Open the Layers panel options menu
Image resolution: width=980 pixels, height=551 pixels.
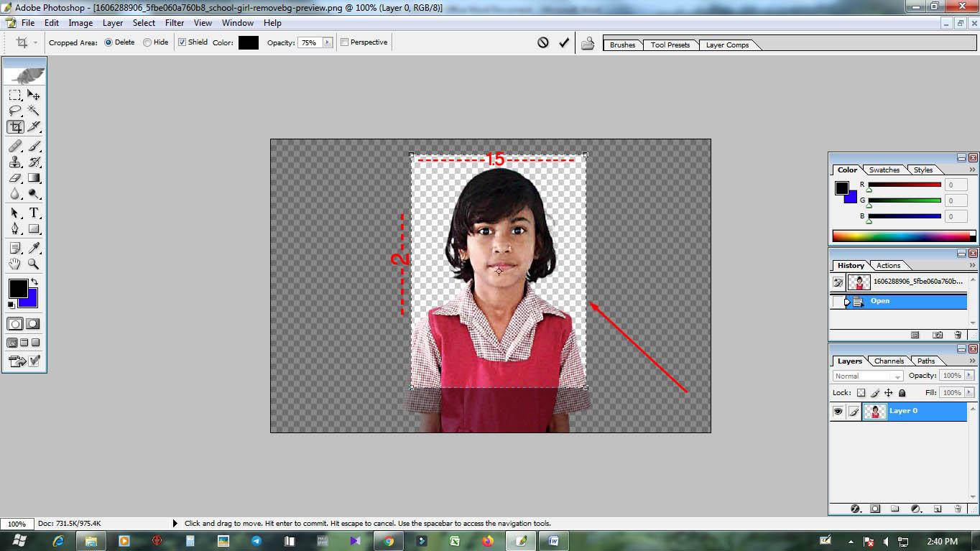click(x=973, y=361)
